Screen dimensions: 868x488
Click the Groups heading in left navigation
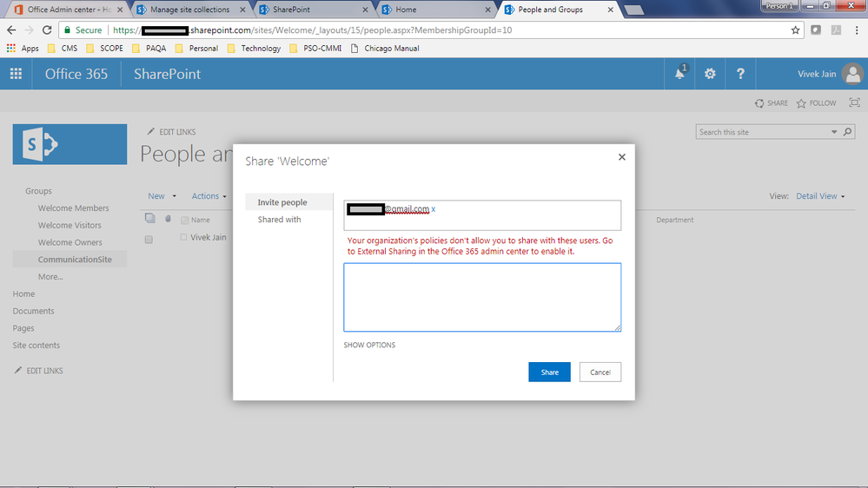tap(38, 191)
